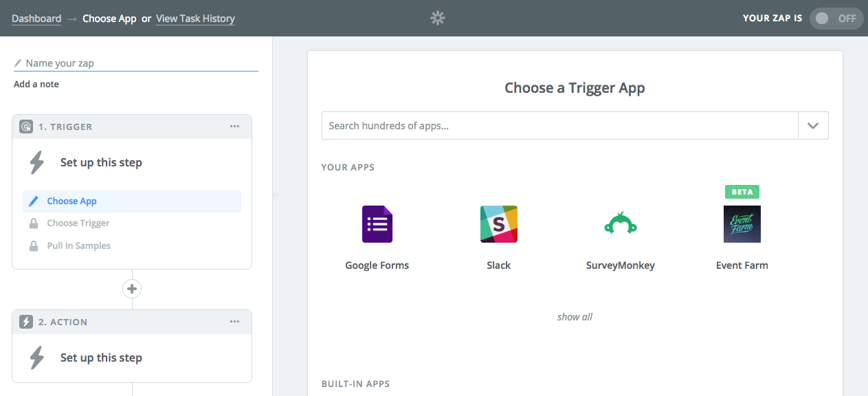The width and height of the screenshot is (868, 396).
Task: Click the trigger step badge icon
Action: pyautogui.click(x=26, y=126)
